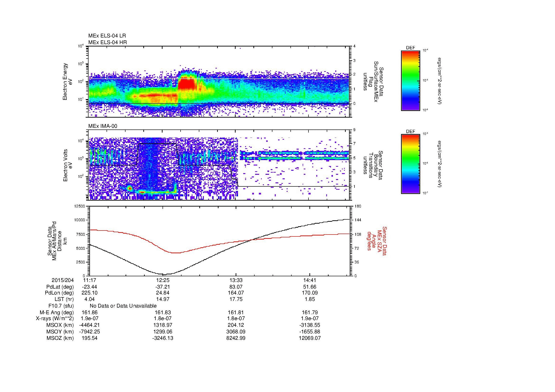555x392 pixels.
Task: Click the red MEx SZA Angle axis label
Action: click(377, 241)
